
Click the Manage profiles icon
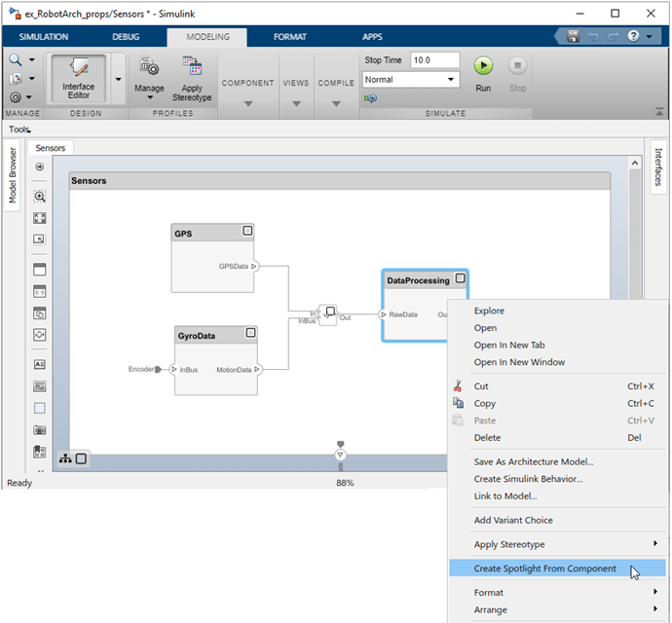[149, 65]
